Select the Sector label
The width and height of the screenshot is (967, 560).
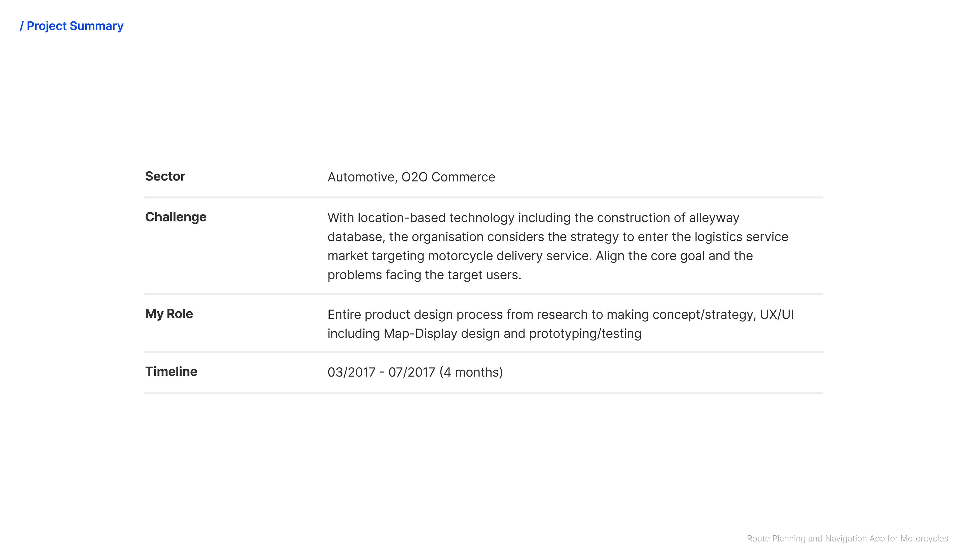165,176
